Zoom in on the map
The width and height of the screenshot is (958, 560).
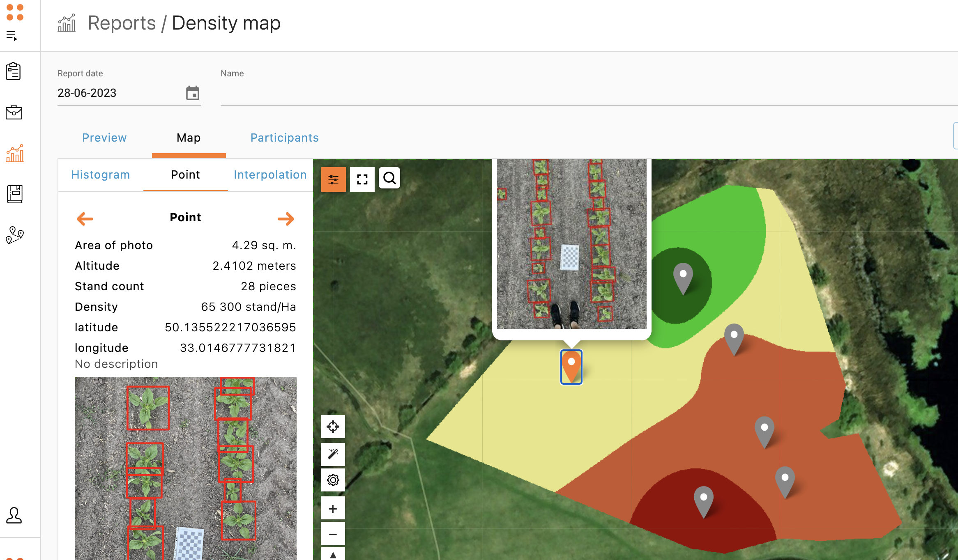333,509
